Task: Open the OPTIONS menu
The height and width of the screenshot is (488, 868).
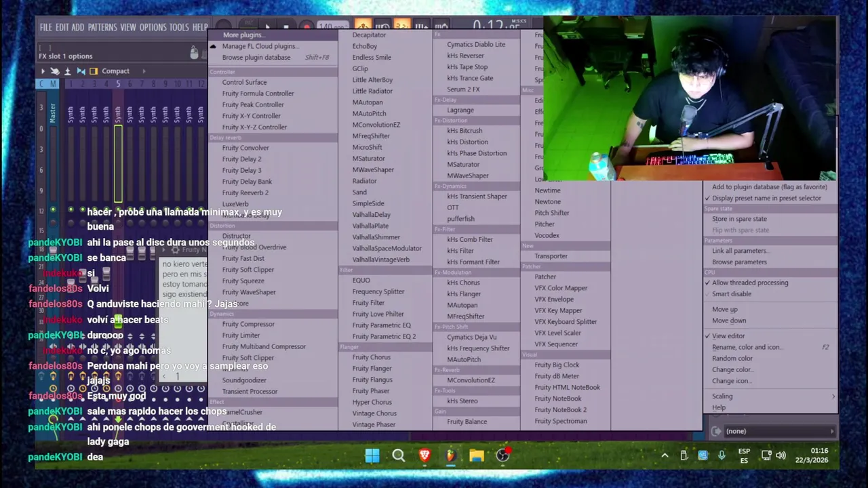Action: click(x=153, y=27)
